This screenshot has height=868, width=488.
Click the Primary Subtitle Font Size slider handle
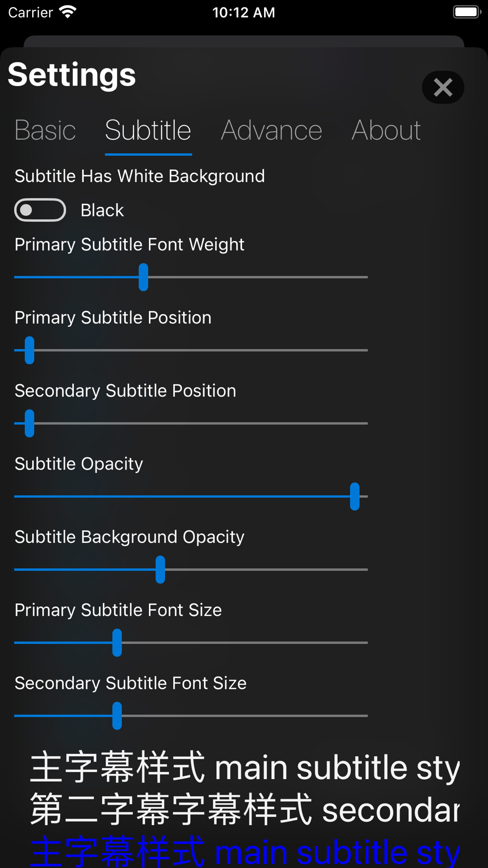click(117, 643)
